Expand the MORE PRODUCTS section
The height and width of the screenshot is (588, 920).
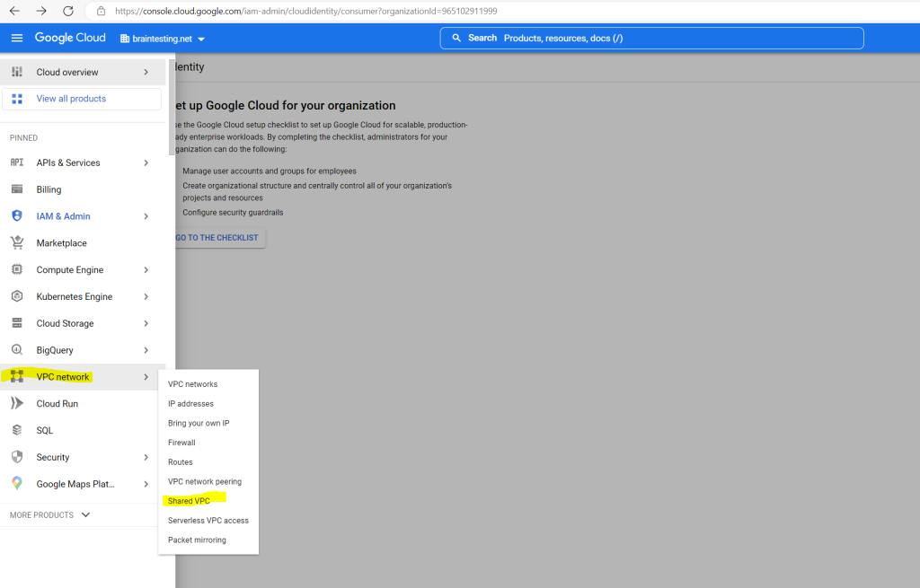coord(50,514)
